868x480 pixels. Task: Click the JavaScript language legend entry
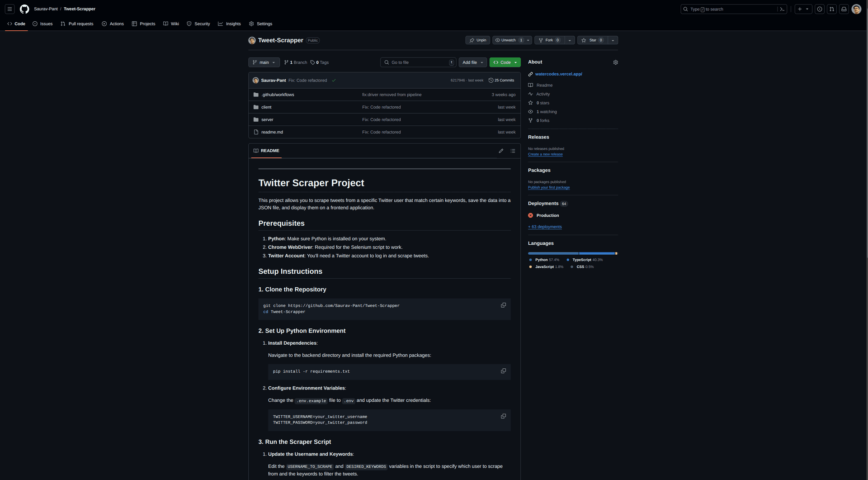click(546, 267)
